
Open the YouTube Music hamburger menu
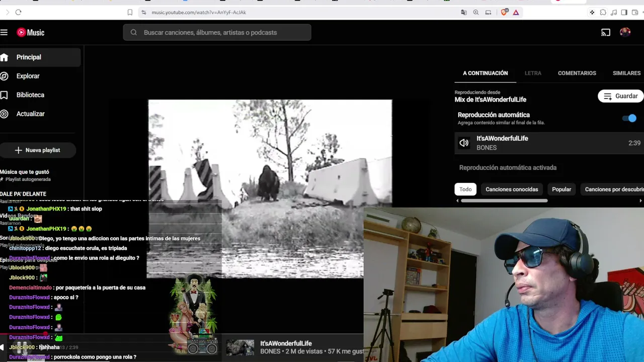tap(4, 33)
